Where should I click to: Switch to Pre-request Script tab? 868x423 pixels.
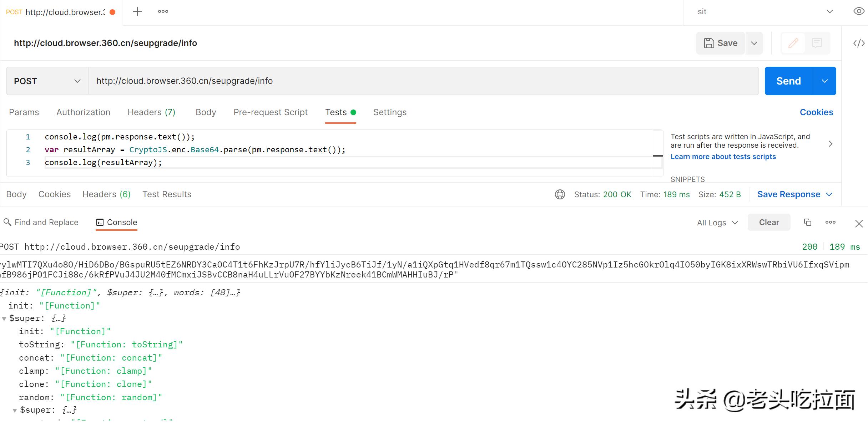click(x=270, y=112)
